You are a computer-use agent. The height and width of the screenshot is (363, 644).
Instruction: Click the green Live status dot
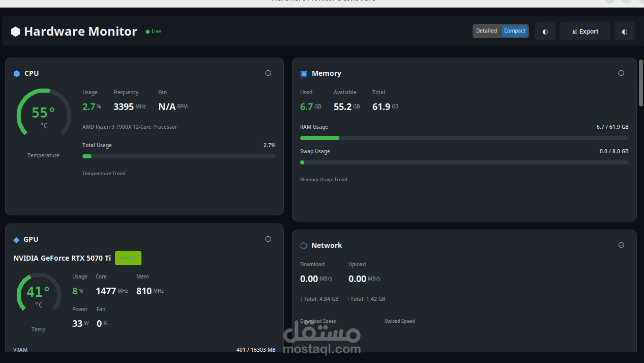(148, 32)
